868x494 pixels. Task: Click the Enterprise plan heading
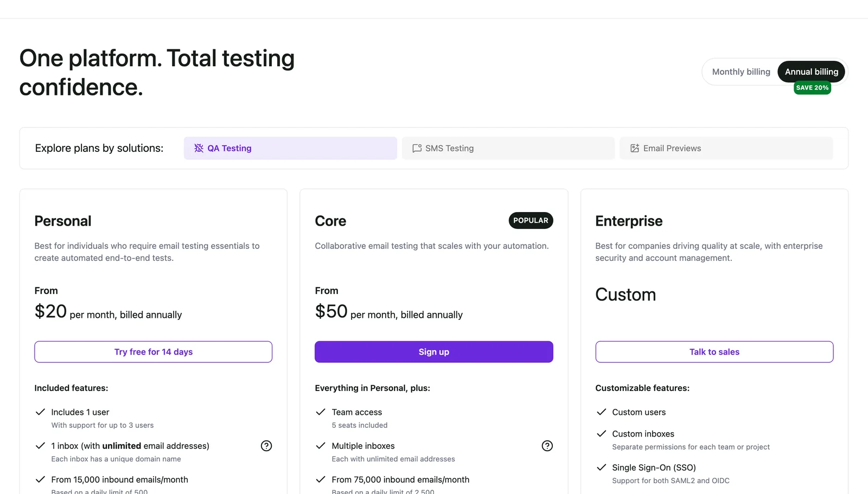629,221
